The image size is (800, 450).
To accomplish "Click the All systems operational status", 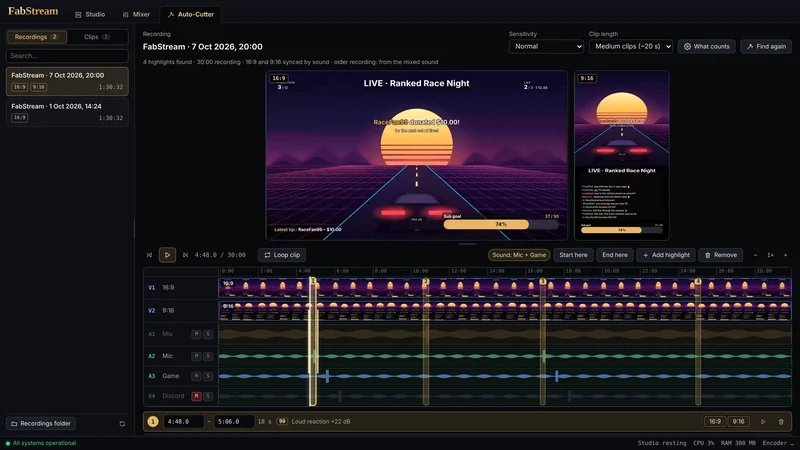I will (x=41, y=443).
